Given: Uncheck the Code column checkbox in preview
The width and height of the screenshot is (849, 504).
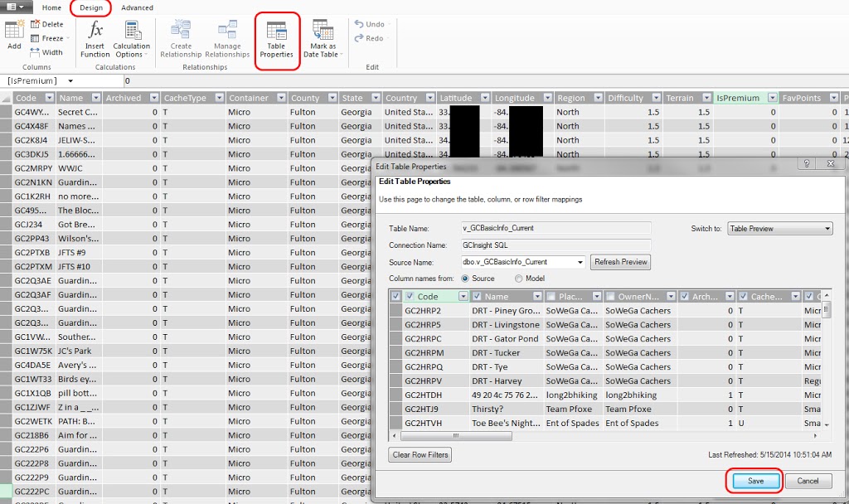Looking at the screenshot, I should (410, 297).
